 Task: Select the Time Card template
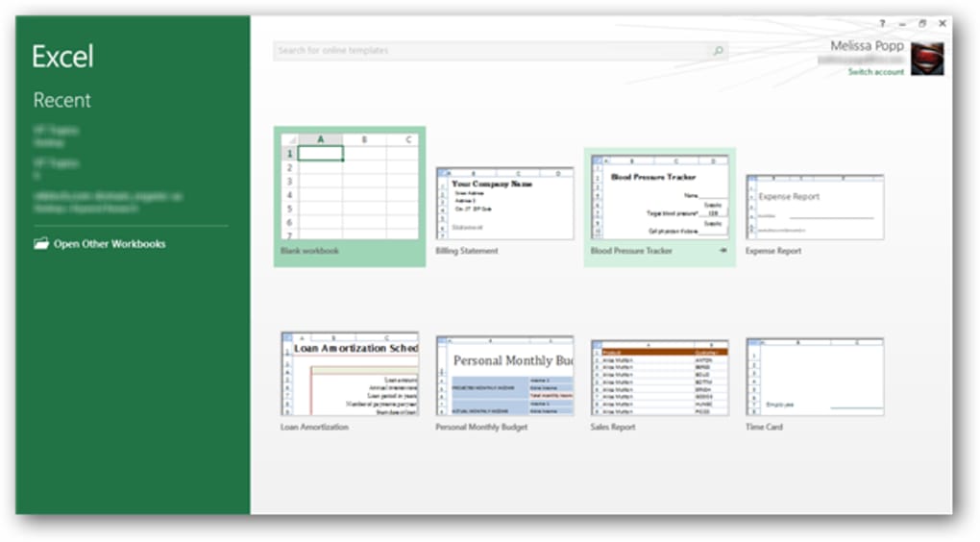pos(815,384)
